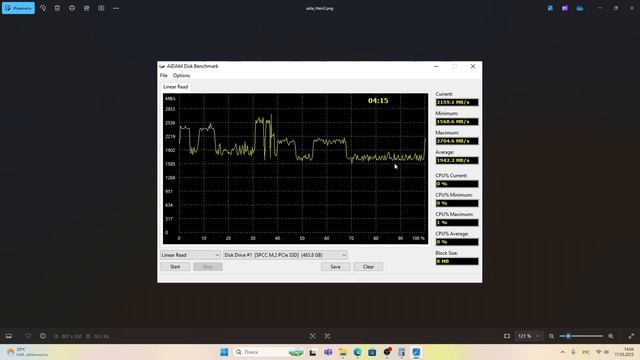Click the Block Size value field

(x=457, y=261)
